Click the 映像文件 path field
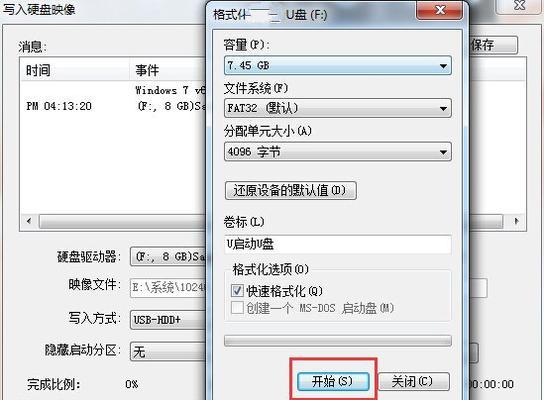 point(168,288)
